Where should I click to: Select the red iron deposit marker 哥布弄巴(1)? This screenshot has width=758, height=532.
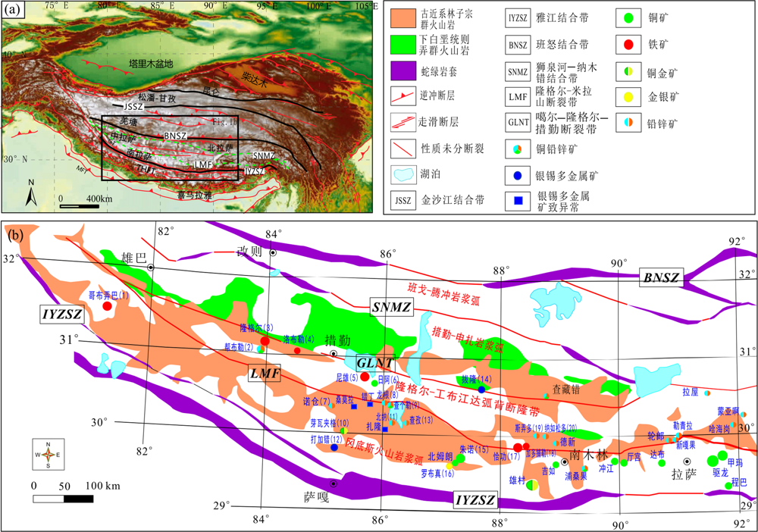(x=108, y=307)
